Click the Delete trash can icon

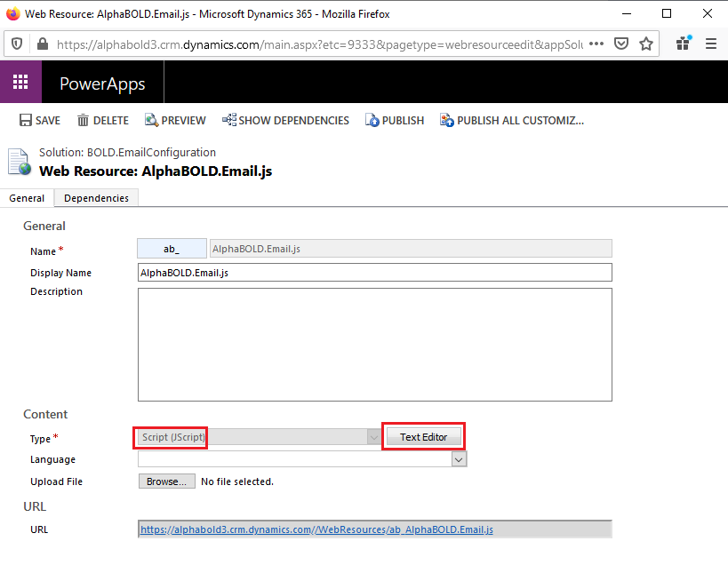83,120
